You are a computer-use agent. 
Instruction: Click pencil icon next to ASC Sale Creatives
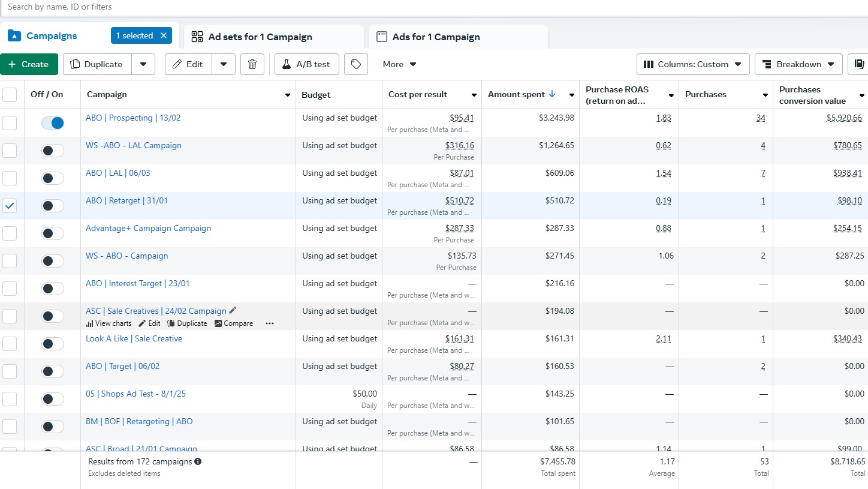233,310
